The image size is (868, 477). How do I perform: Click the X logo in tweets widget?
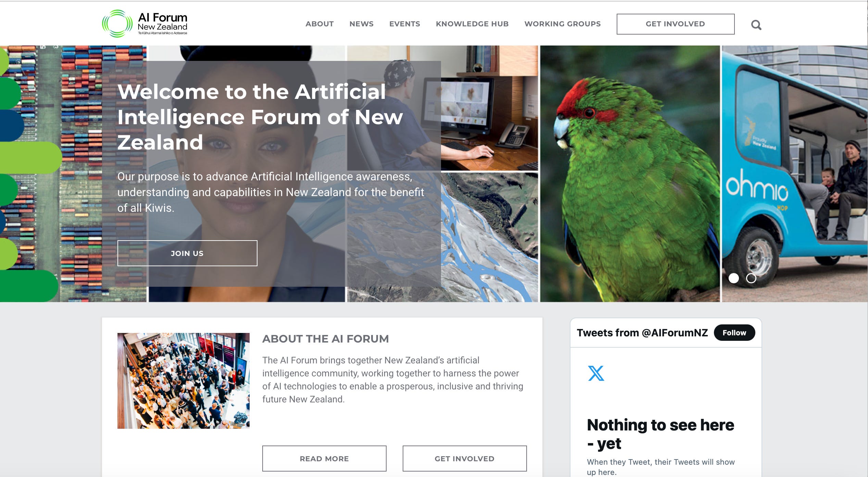click(596, 373)
